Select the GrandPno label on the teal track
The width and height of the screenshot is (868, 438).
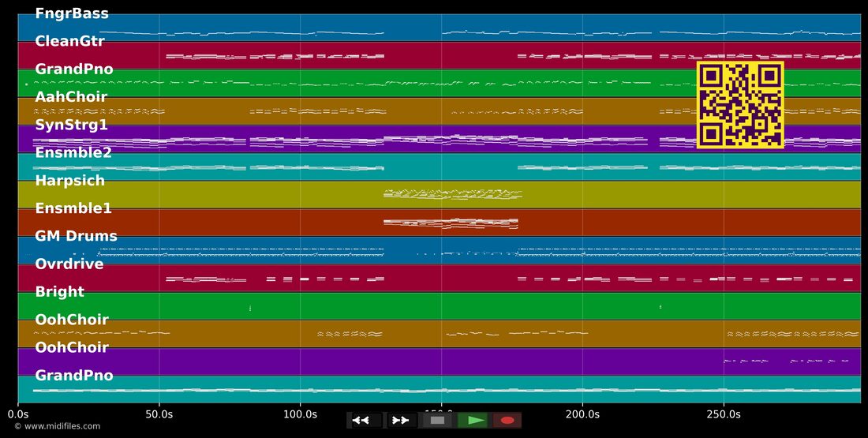(x=74, y=376)
